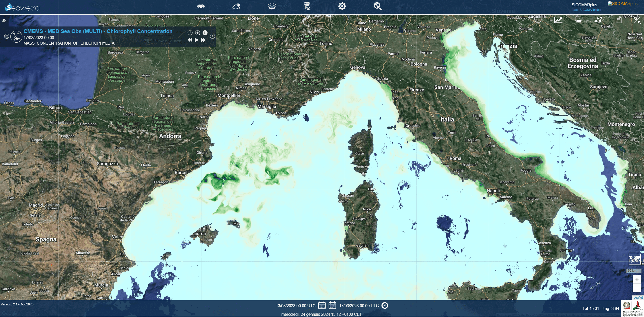
Task: Click the Google logo on map
Action: pos(10,313)
